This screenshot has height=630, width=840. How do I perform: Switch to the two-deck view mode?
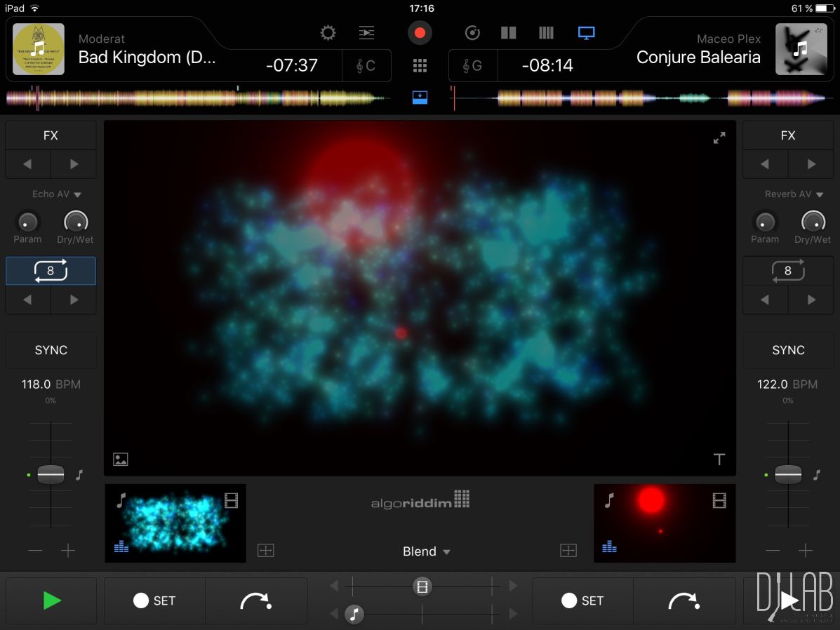509,33
